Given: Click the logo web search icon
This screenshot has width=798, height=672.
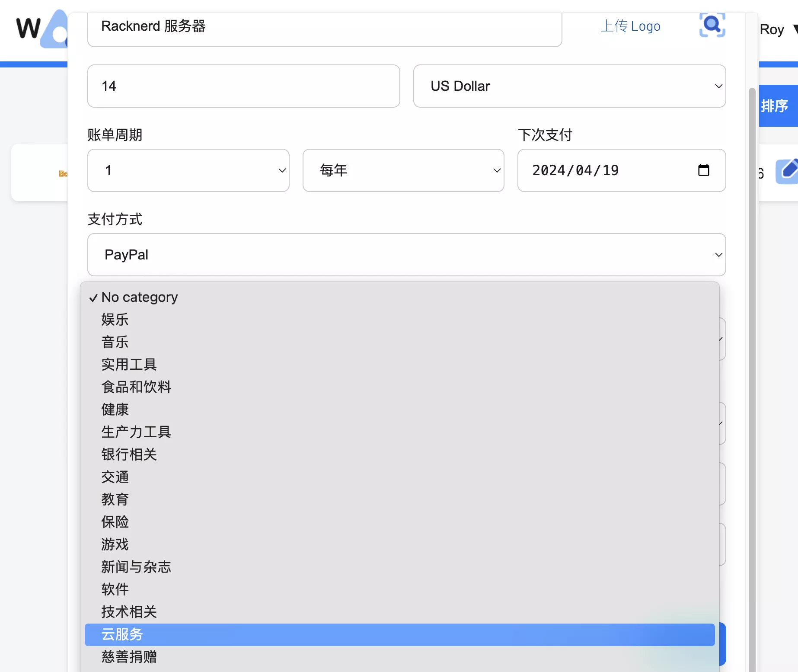Looking at the screenshot, I should [712, 25].
